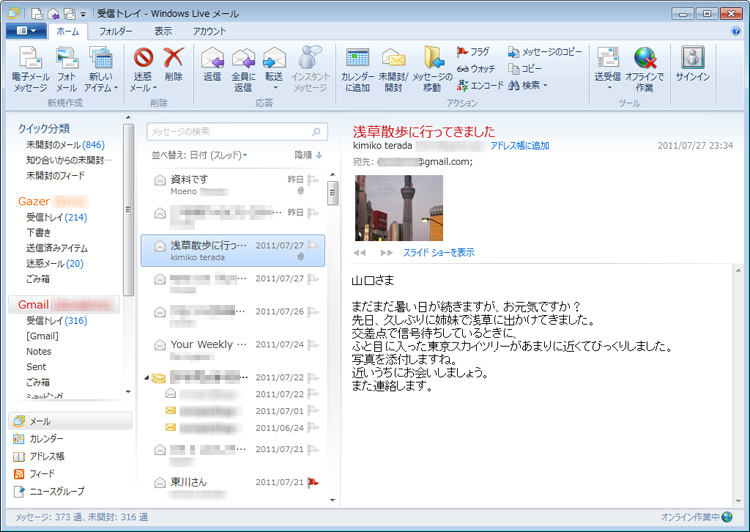Open the Gmail Notes folder
750x532 pixels.
pos(39,351)
